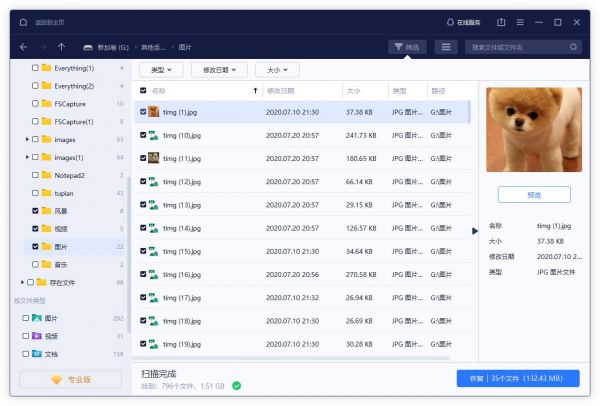This screenshot has height=406, width=600.
Task: Select the 图片 folder in sidebar
Action: tap(61, 246)
